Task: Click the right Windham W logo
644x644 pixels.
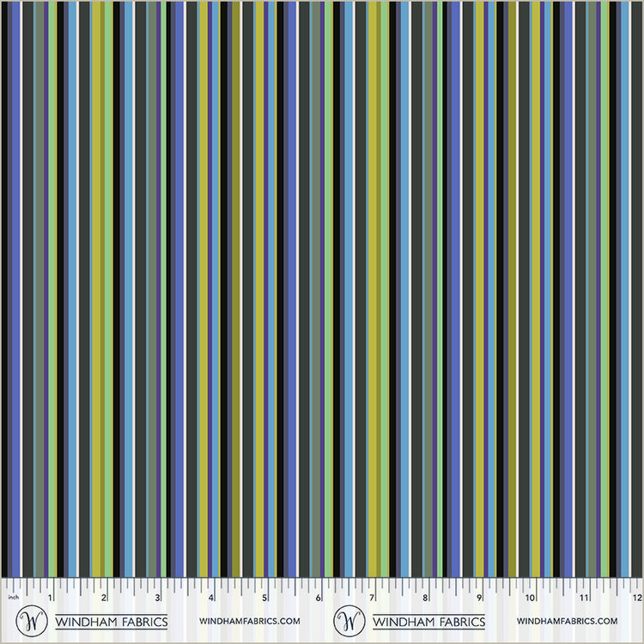Action: coord(349,619)
